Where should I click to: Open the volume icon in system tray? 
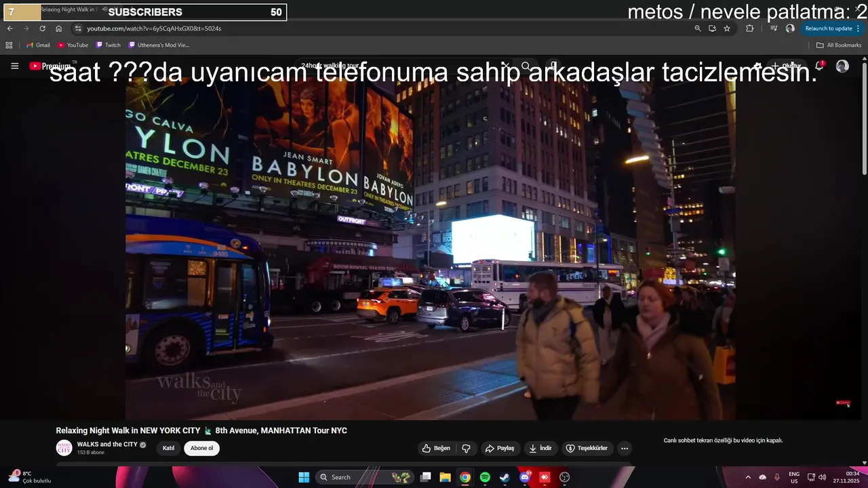(822, 477)
